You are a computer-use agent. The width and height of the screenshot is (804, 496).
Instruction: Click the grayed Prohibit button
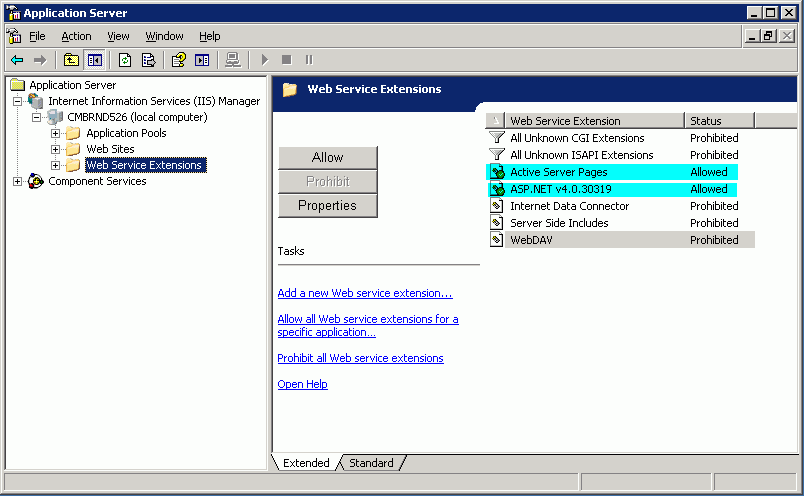point(328,182)
